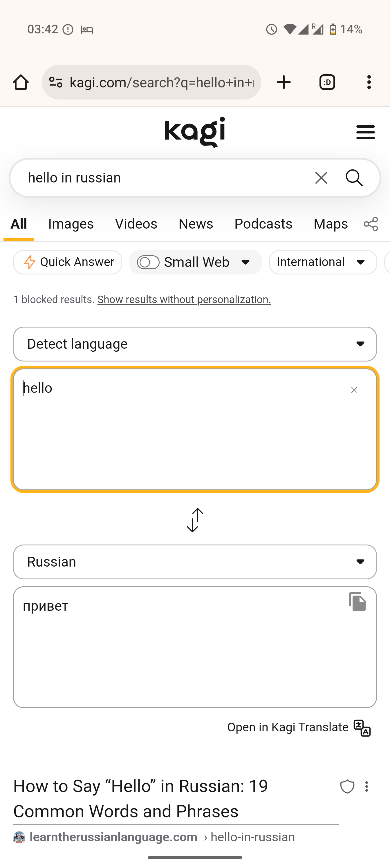The image size is (390, 868).
Task: Clear the Kagi search query
Action: point(321,178)
